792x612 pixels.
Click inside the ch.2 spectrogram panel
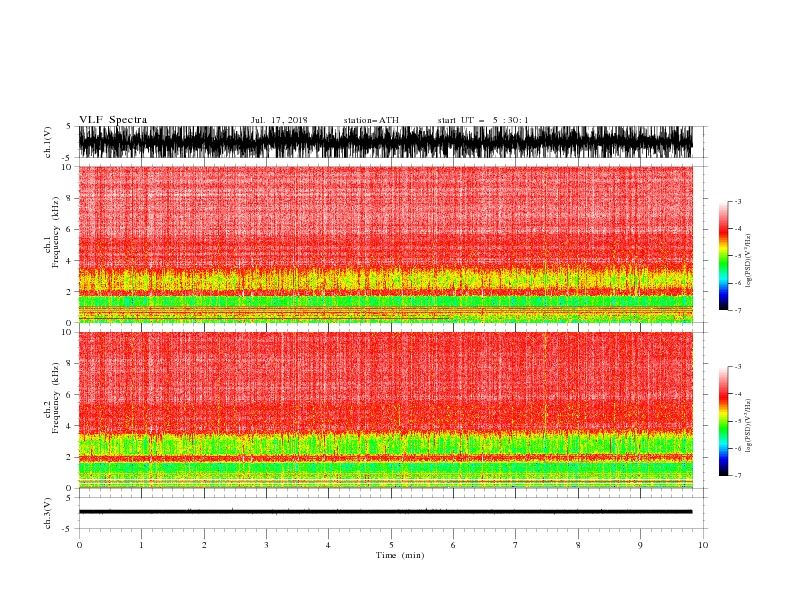click(385, 410)
